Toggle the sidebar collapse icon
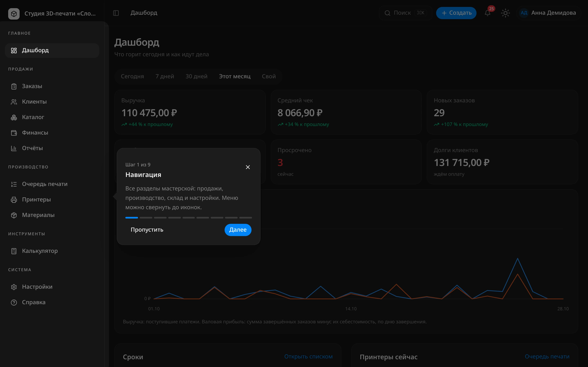The height and width of the screenshot is (367, 588). coord(116,13)
